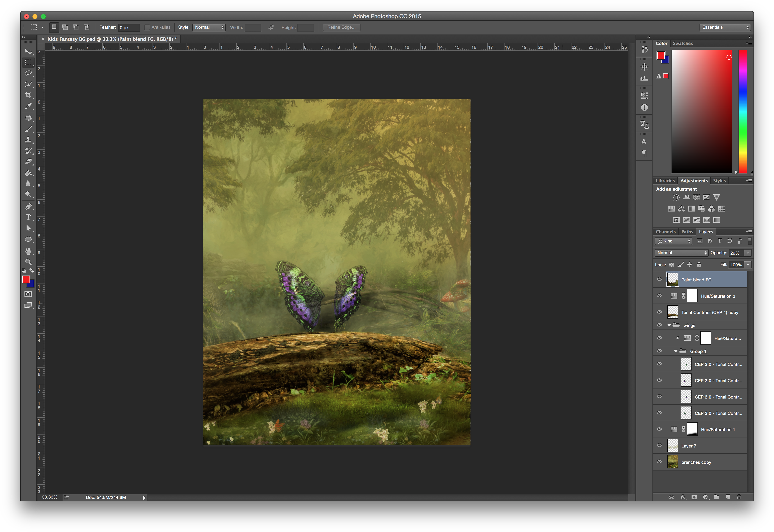
Task: Click the vertical hue spectrum slider
Action: 743,112
